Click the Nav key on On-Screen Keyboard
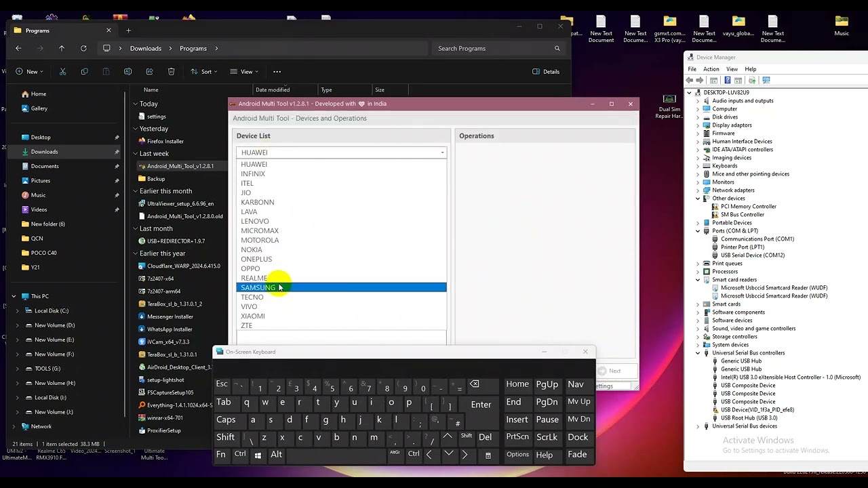This screenshot has width=868, height=488. point(576,384)
